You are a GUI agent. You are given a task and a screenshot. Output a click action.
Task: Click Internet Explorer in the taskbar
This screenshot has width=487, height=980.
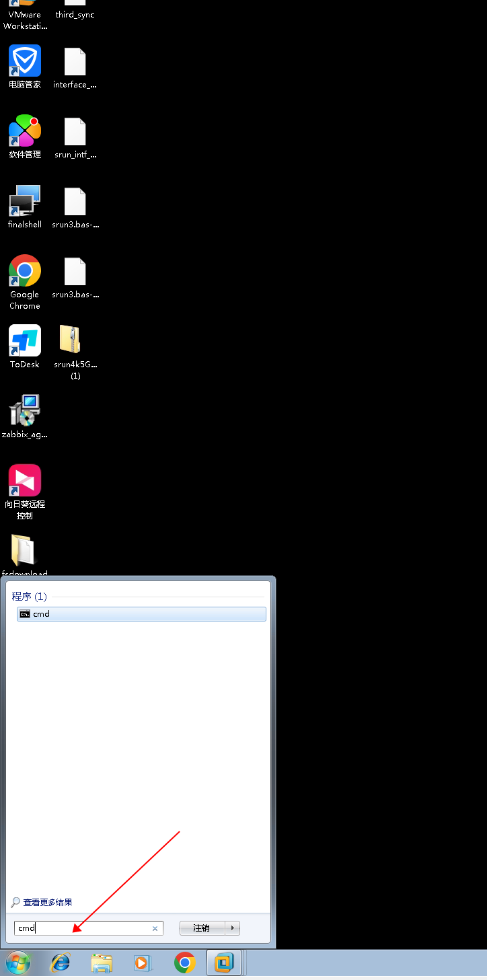pos(61,963)
